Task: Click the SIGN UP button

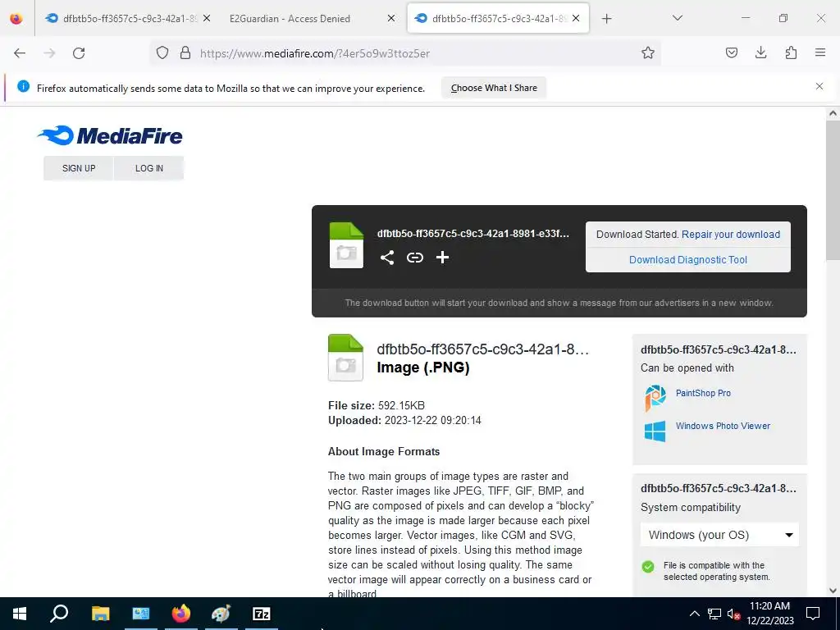Action: pos(79,168)
